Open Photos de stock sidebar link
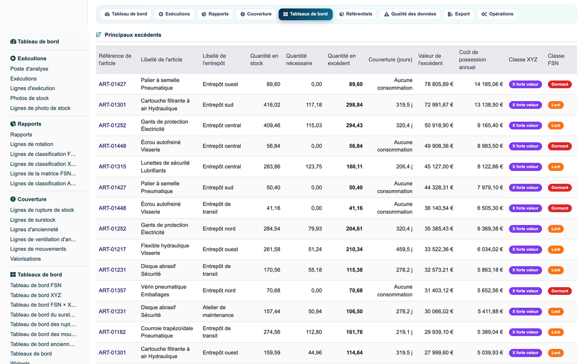Viewport: 588px width, 364px height. pyautogui.click(x=29, y=98)
